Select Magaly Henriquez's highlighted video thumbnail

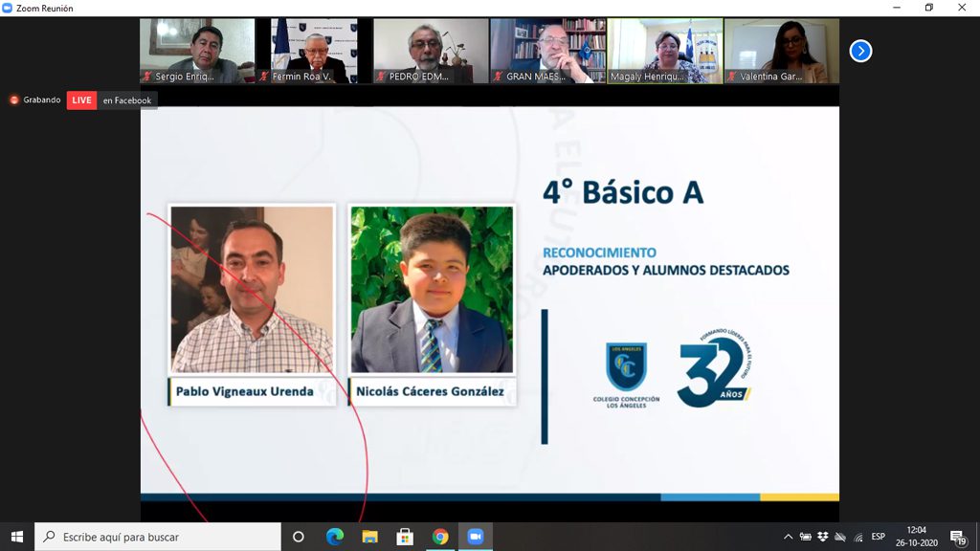pyautogui.click(x=665, y=51)
